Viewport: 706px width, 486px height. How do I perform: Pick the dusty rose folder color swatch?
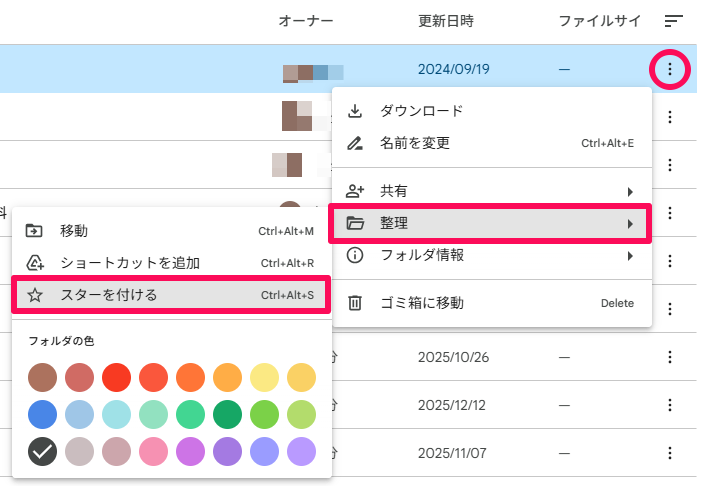click(x=117, y=451)
